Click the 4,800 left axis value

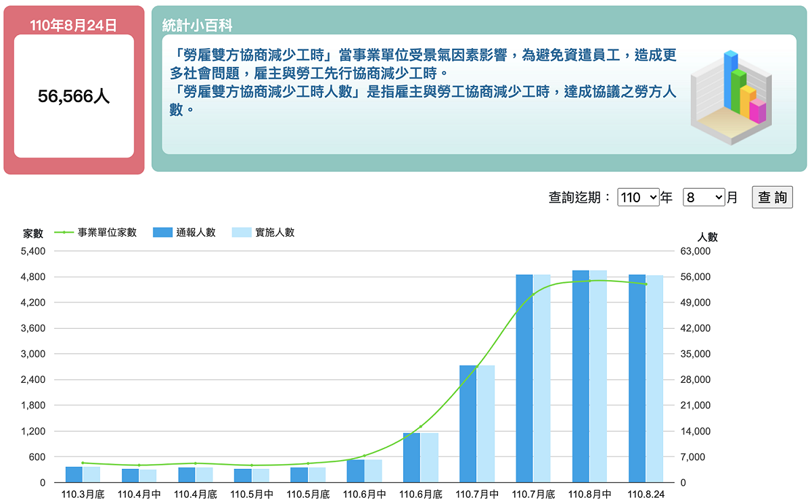(x=34, y=277)
